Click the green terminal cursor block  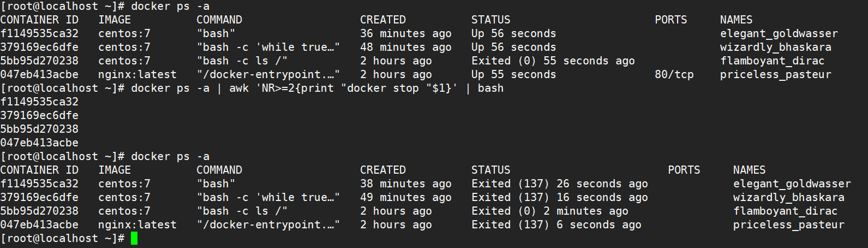click(134, 239)
